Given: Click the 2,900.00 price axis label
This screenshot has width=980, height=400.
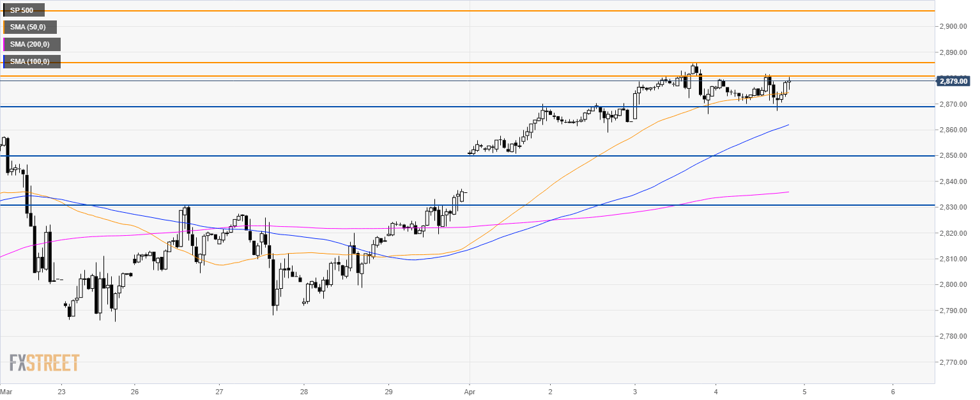Looking at the screenshot, I should [953, 26].
